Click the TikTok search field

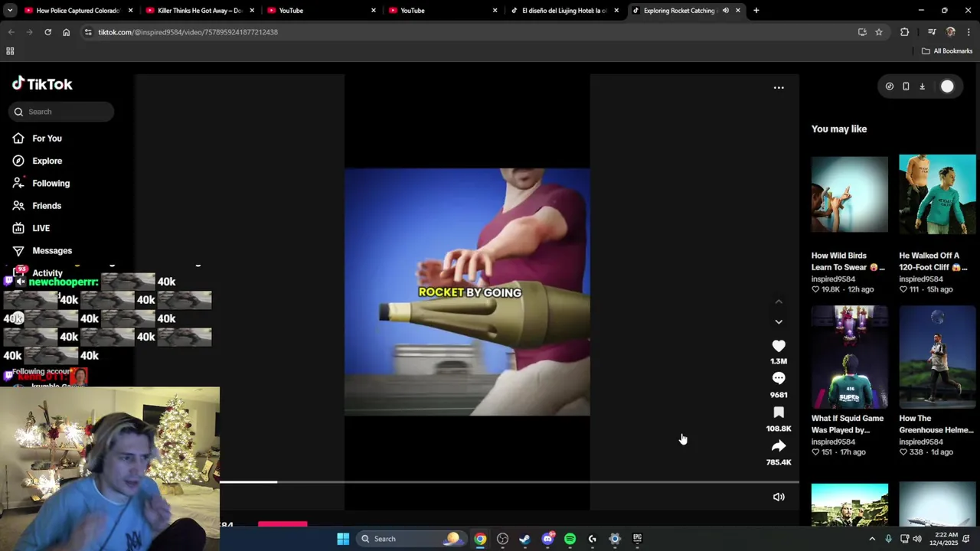pos(61,112)
